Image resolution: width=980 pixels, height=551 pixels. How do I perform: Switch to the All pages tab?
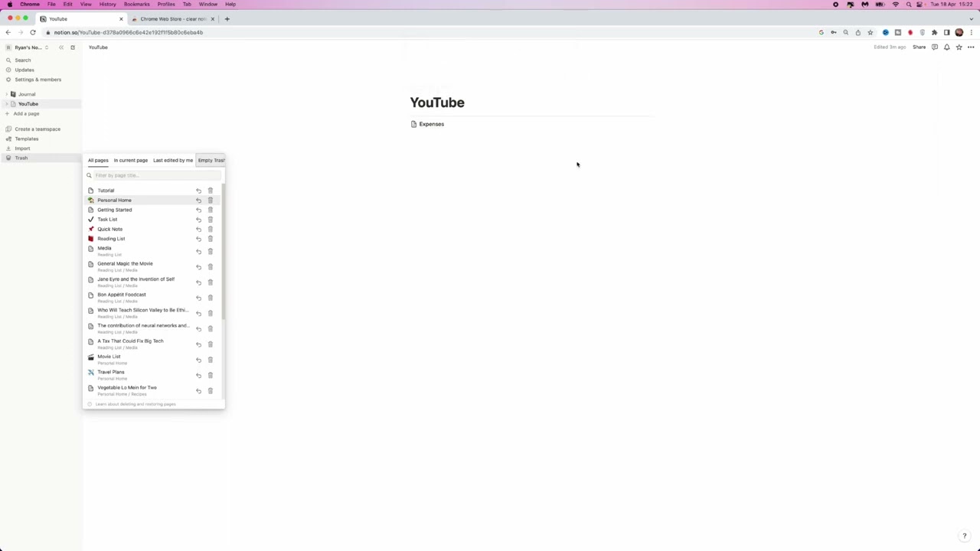98,160
